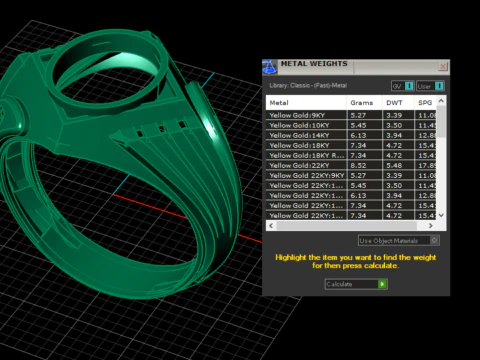The height and width of the screenshot is (360, 480).
Task: Click the horizontal scrollbar thumb under the table
Action: pyautogui.click(x=346, y=226)
